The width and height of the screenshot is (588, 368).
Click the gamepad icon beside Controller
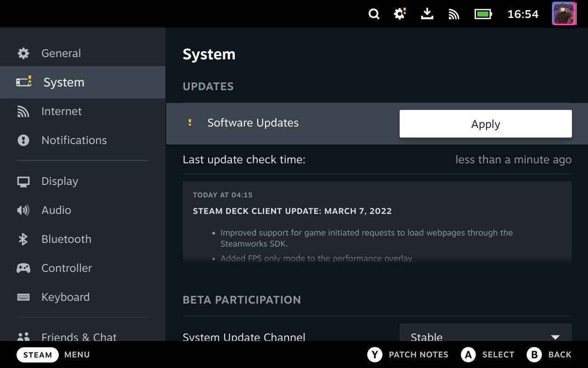pos(23,268)
